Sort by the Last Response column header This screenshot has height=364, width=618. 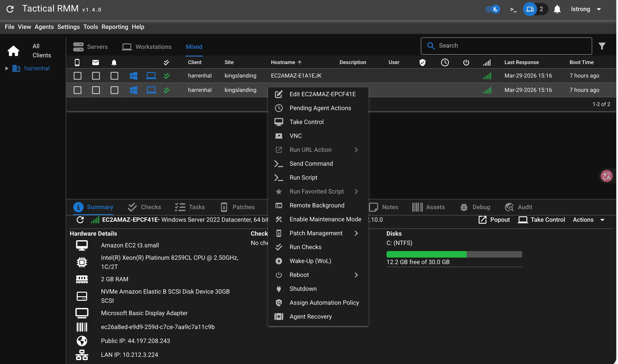521,62
